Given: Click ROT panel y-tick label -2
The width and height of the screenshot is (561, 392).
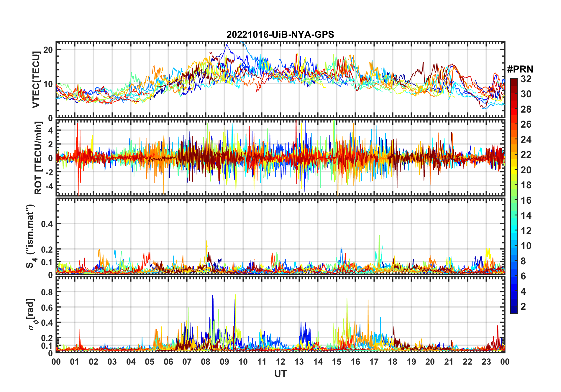Looking at the screenshot, I should click(49, 172).
